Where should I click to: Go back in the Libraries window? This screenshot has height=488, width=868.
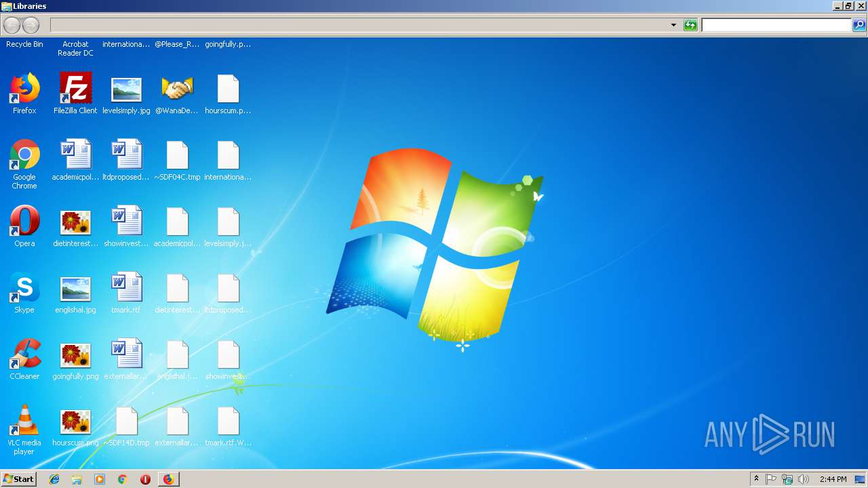point(12,25)
